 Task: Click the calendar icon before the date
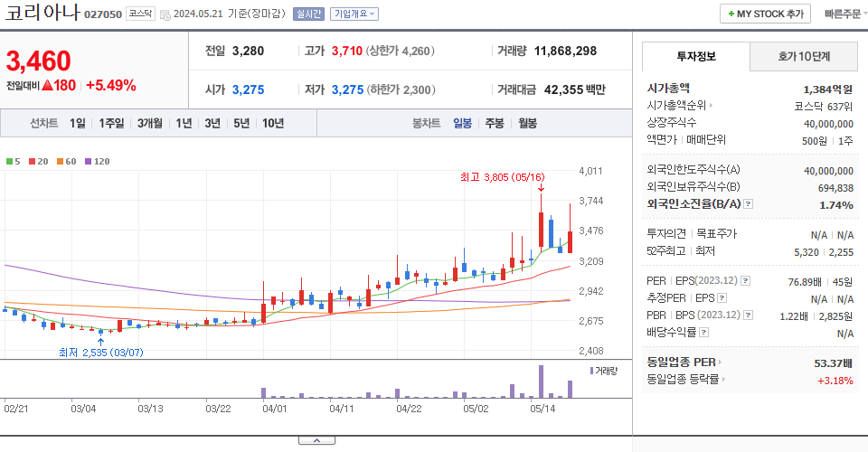coord(165,15)
